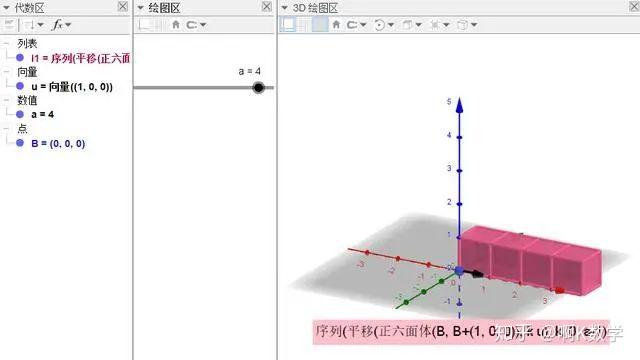Collapse the 点 tree group
Image resolution: width=640 pixels, height=360 pixels.
[x=6, y=128]
